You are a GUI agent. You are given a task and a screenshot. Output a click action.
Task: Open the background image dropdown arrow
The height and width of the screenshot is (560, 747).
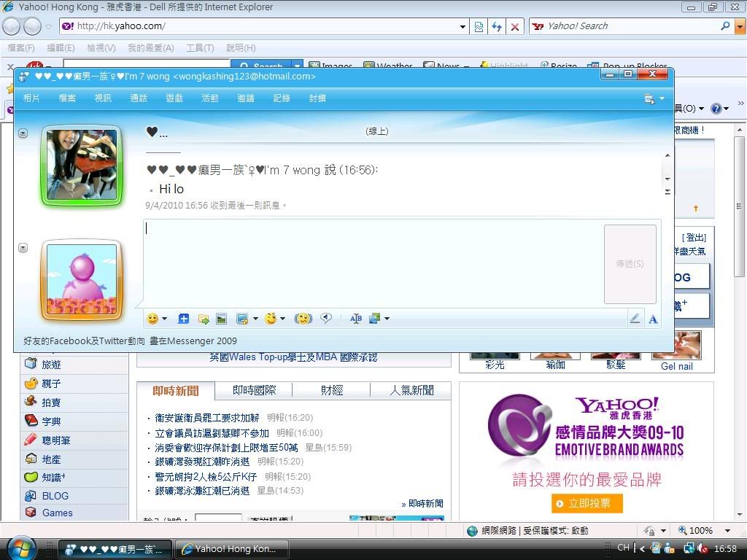click(387, 319)
